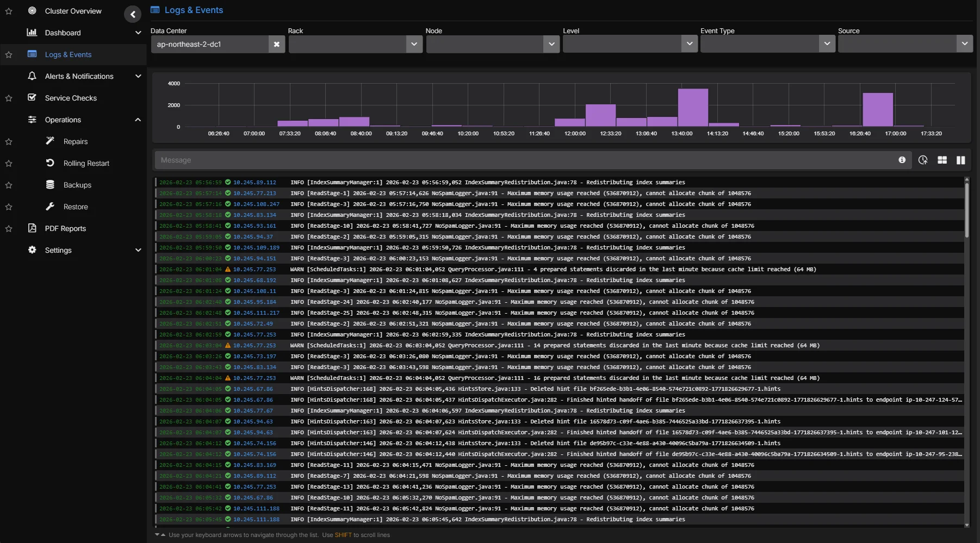Go to the Backups section
The height and width of the screenshot is (543, 980).
(77, 185)
